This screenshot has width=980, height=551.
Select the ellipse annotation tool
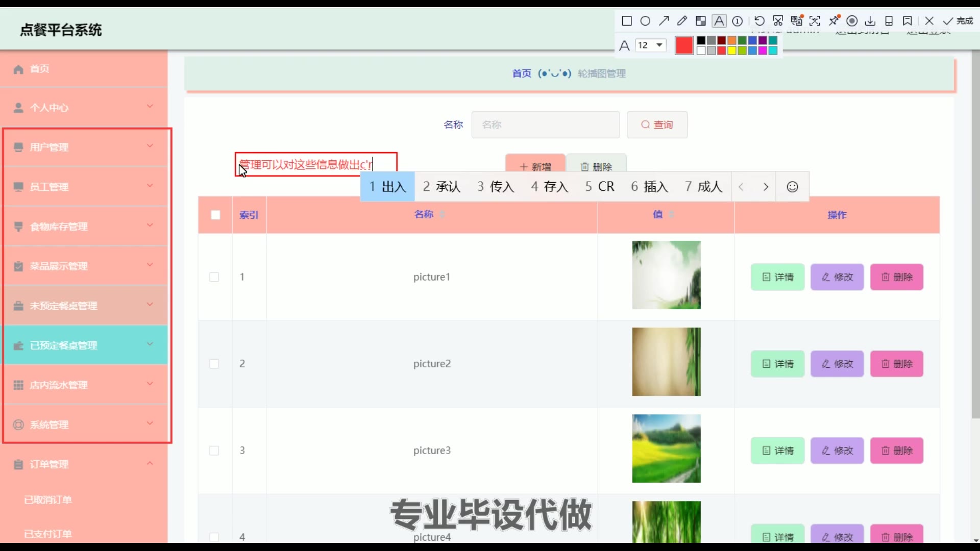click(645, 21)
